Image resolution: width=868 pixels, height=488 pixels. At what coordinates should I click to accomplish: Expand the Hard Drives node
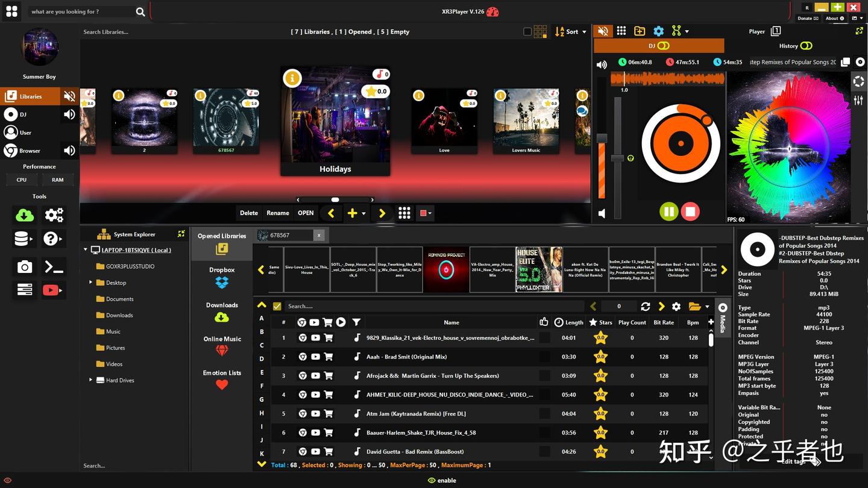tap(91, 380)
